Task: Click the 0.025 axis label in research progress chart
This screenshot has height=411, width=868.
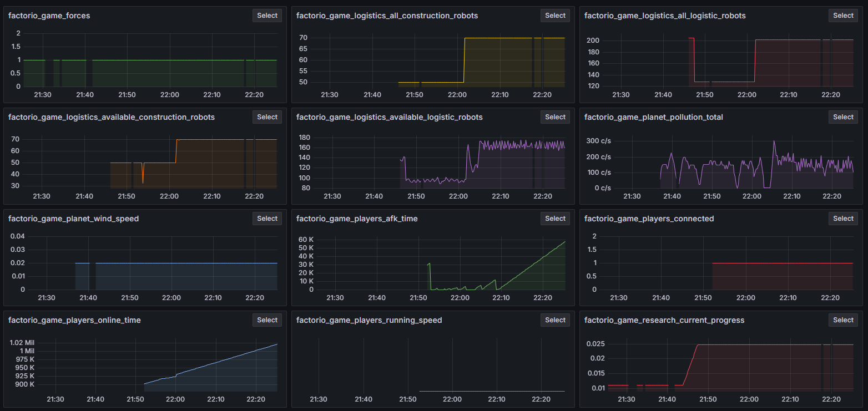Action: click(596, 343)
